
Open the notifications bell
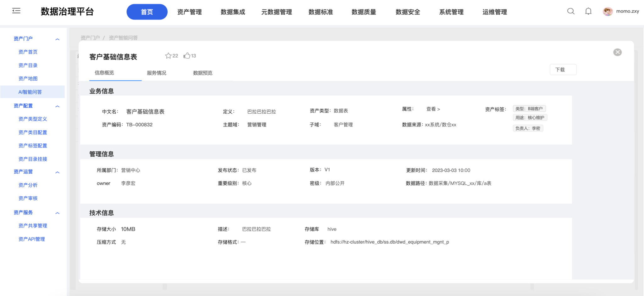588,11
